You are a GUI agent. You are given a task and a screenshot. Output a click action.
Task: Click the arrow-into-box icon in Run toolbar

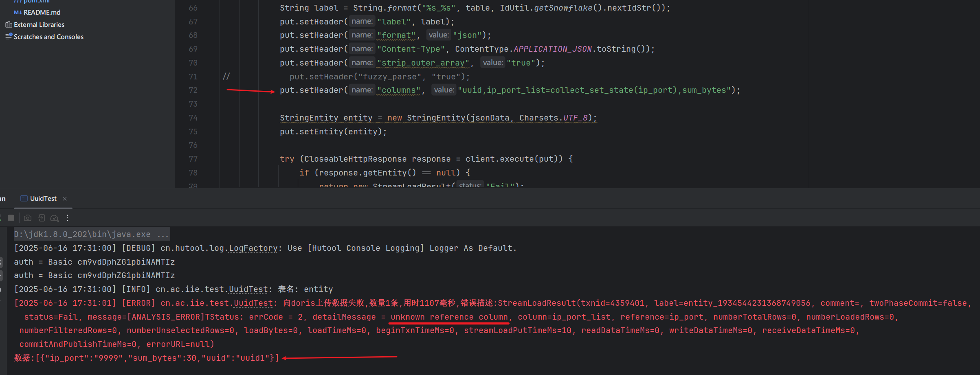click(42, 218)
